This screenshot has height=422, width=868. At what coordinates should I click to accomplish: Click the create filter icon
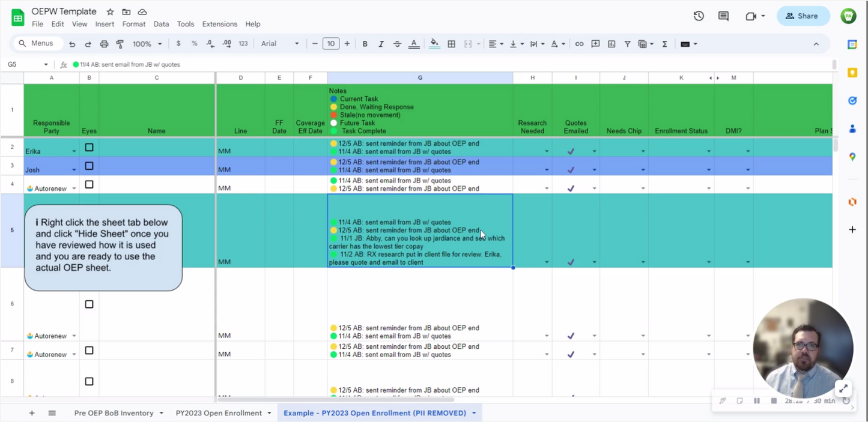(627, 44)
